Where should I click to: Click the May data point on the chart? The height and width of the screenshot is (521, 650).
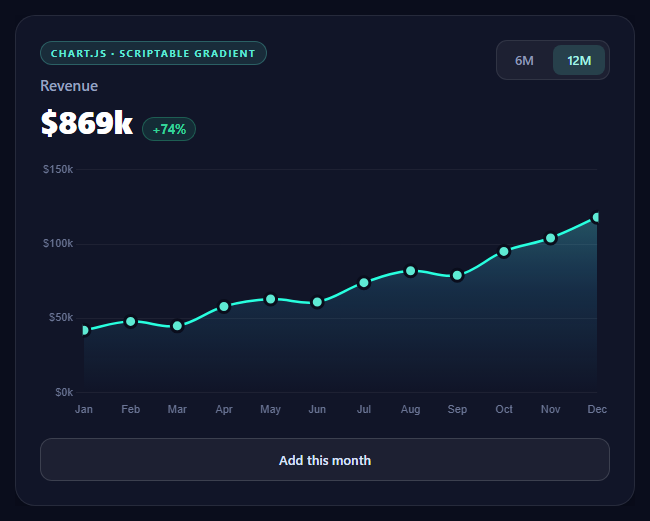[x=271, y=299]
